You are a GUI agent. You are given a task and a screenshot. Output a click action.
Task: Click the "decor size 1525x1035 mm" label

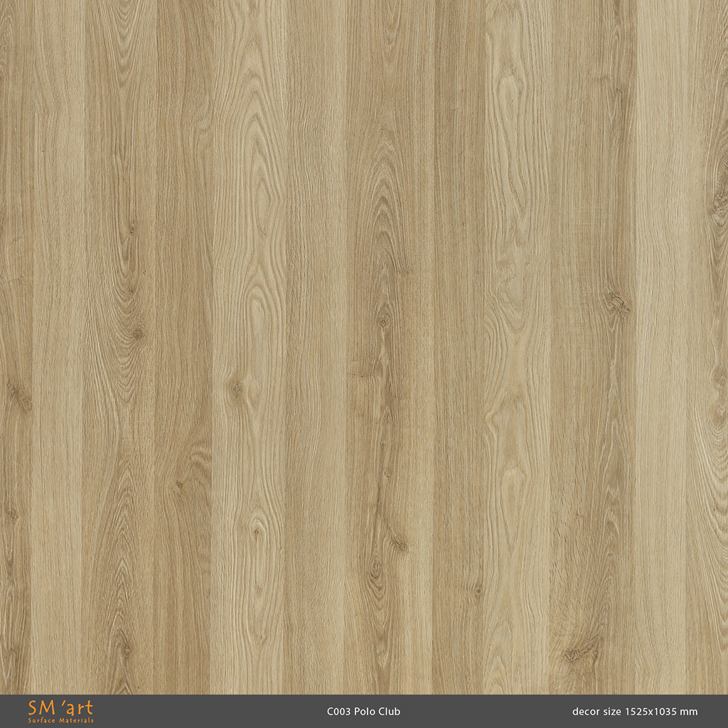pos(634,712)
